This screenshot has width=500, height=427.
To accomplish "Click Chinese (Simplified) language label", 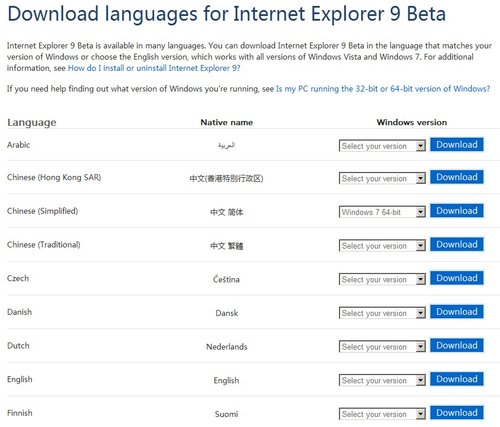I will (42, 211).
